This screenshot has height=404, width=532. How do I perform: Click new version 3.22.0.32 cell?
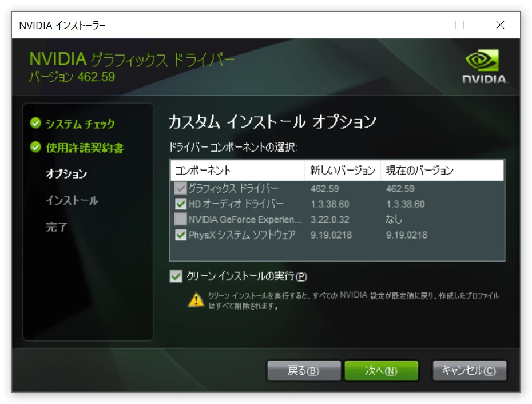pos(330,220)
